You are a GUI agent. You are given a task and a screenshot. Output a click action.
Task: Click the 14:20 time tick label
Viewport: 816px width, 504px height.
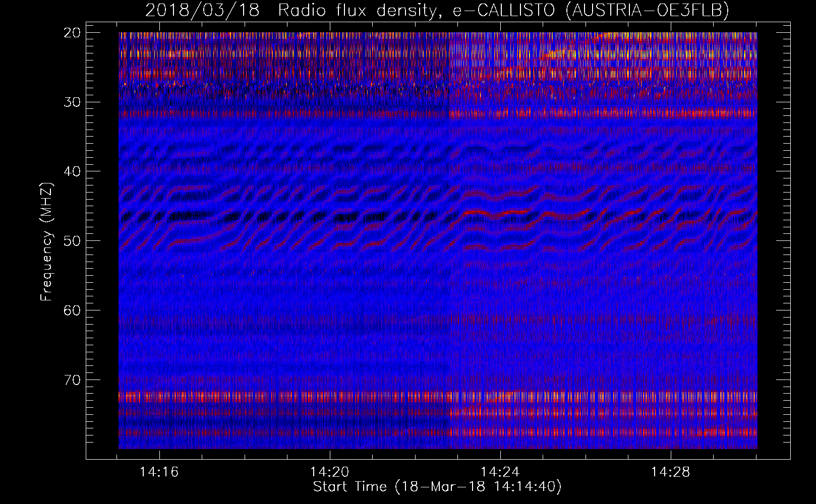coord(330,472)
